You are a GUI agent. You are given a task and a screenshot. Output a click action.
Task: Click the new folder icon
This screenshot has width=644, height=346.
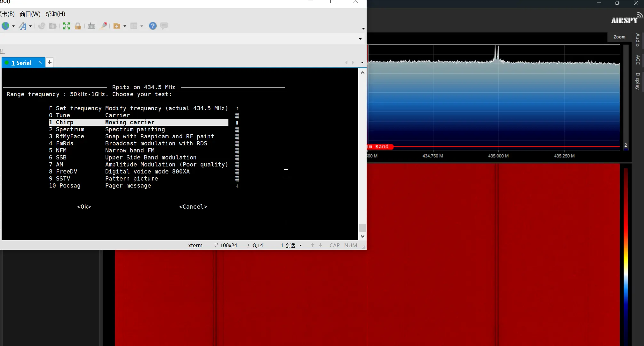(x=116, y=26)
